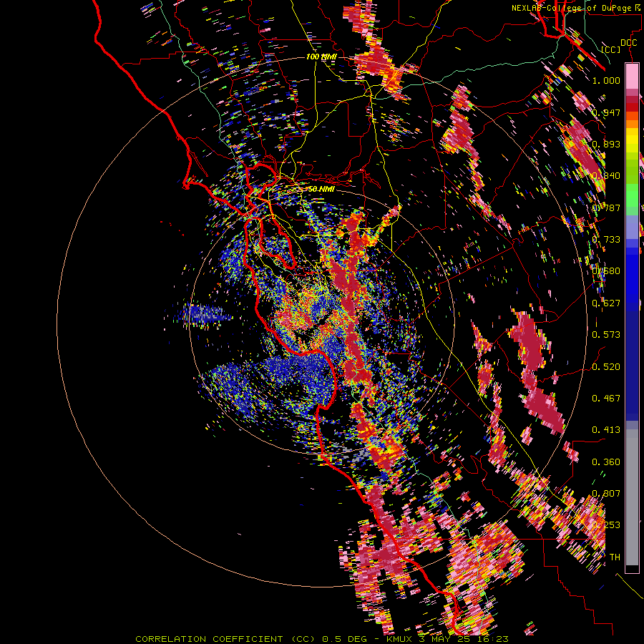Select the 0.360 value on the scale
Image resolution: width=644 pixels, height=644 pixels.
click(606, 462)
